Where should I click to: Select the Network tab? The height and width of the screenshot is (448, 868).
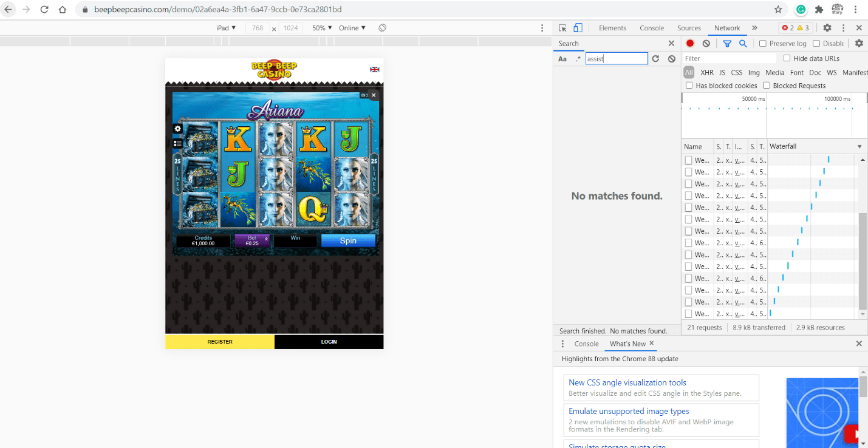coord(727,28)
